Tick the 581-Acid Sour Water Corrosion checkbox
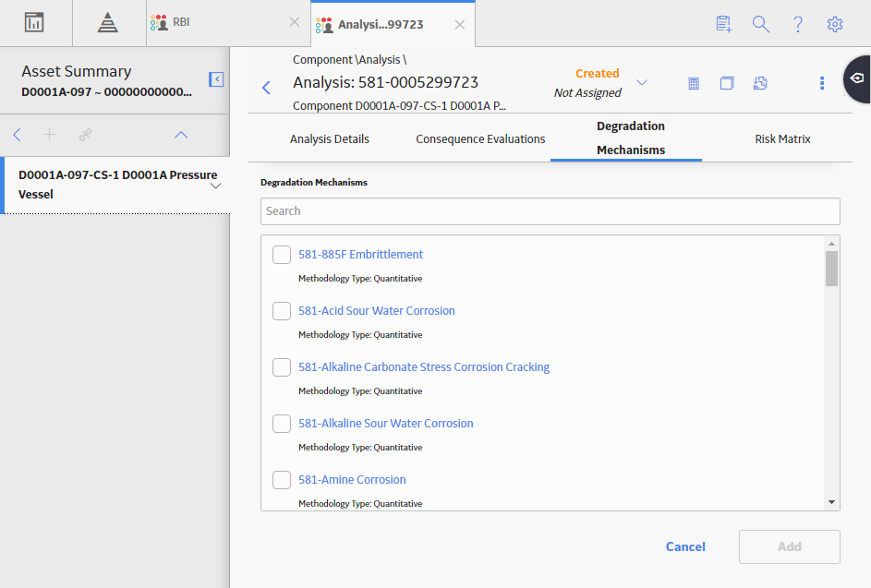Image resolution: width=871 pixels, height=588 pixels. click(x=282, y=311)
